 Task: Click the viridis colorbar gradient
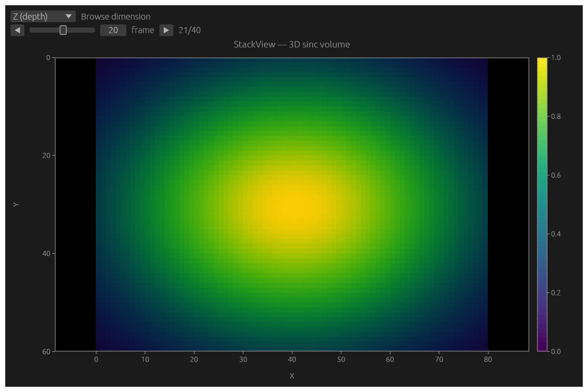tap(542, 204)
